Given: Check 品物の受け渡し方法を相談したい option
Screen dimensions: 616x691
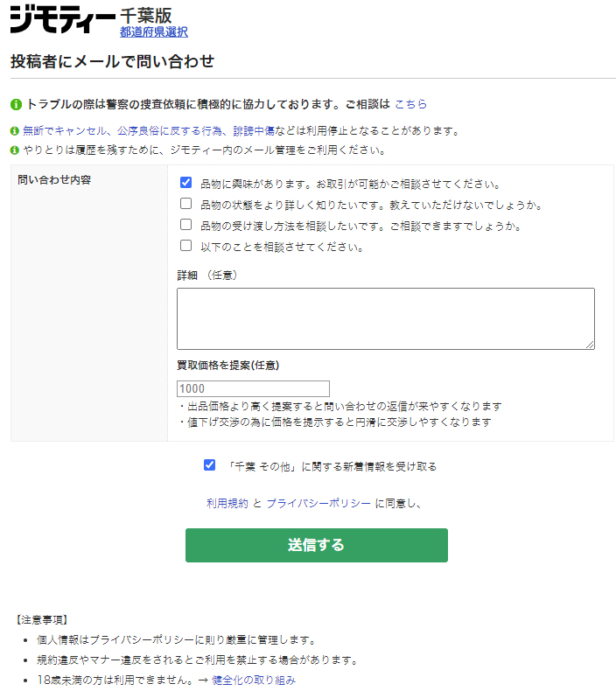Looking at the screenshot, I should (x=185, y=226).
